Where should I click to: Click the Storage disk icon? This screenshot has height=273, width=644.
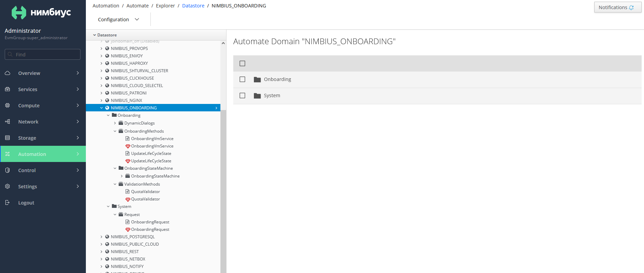(7, 138)
